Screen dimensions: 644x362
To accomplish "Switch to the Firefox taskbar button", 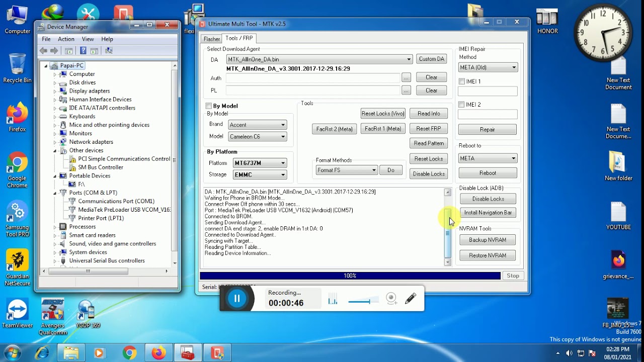I will pyautogui.click(x=158, y=353).
